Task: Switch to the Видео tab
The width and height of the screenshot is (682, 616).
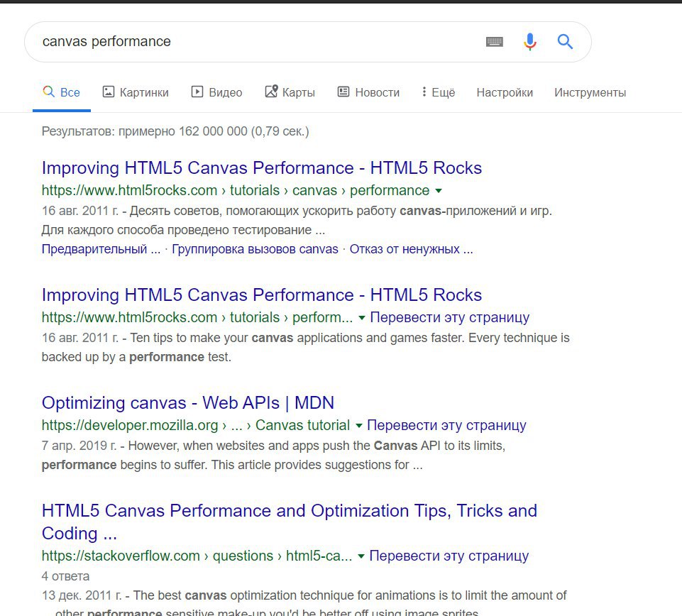Action: (x=217, y=92)
